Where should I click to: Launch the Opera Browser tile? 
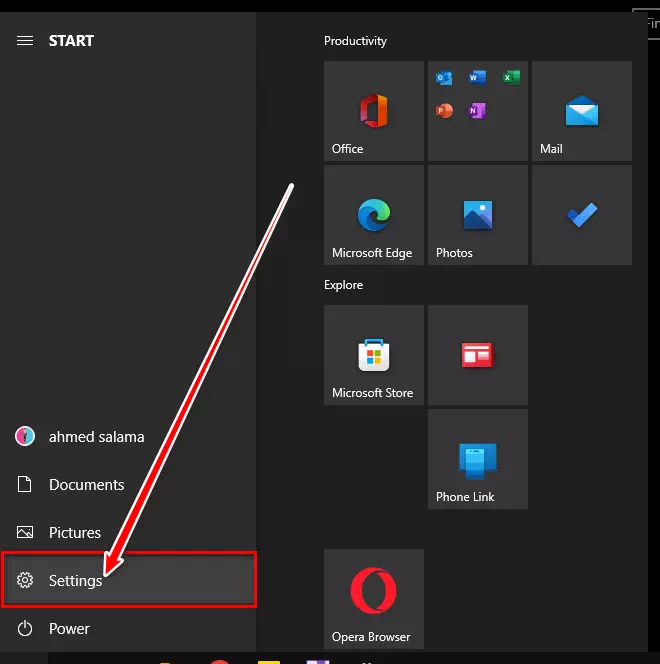[x=374, y=599]
